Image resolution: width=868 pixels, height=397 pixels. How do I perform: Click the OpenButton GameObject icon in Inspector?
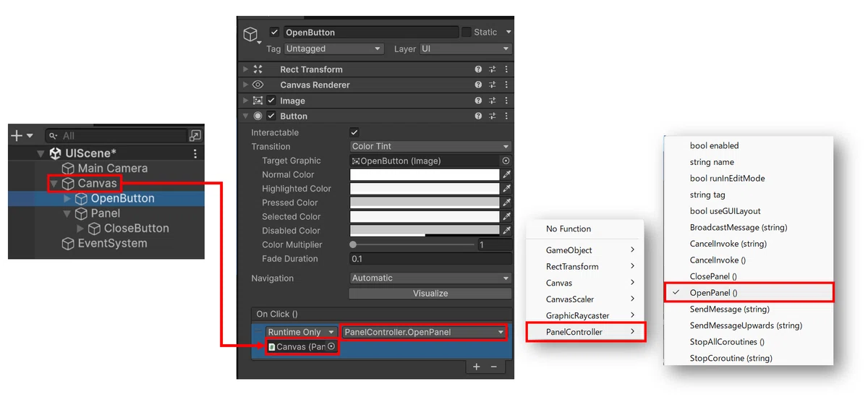point(250,35)
